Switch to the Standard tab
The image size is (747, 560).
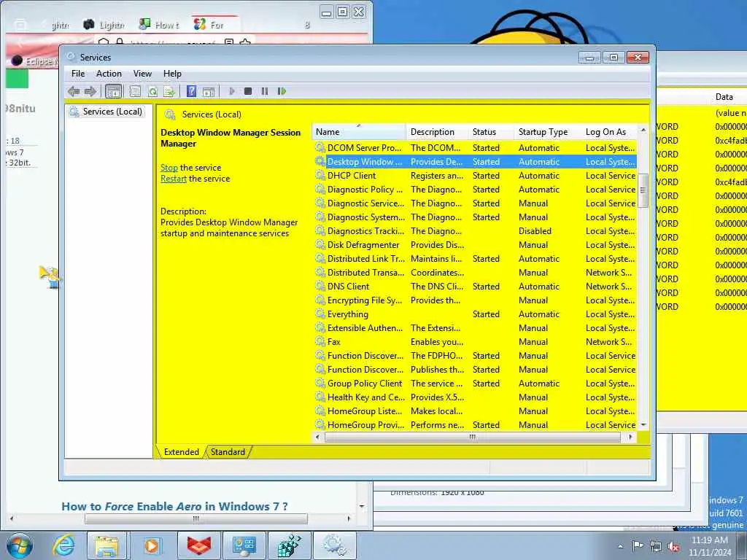(228, 452)
